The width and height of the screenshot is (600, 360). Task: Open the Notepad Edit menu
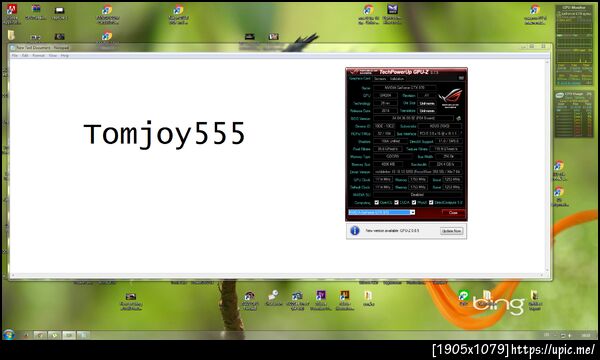point(25,55)
